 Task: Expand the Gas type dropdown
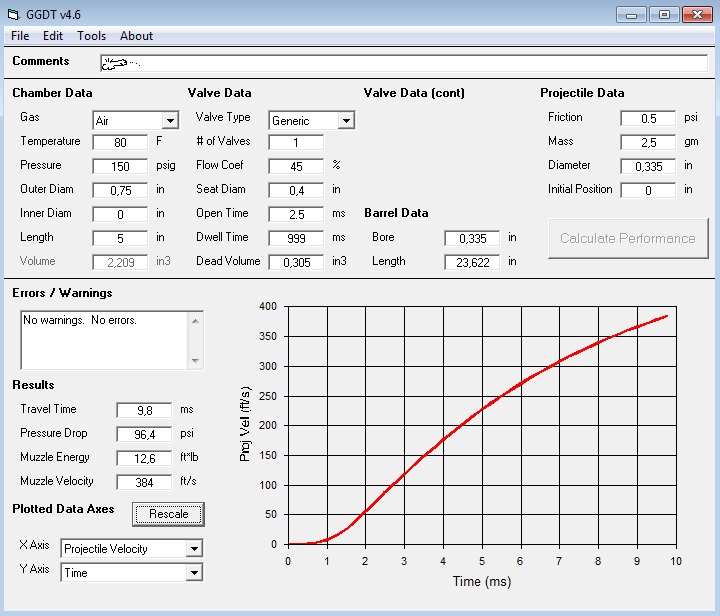pyautogui.click(x=170, y=121)
